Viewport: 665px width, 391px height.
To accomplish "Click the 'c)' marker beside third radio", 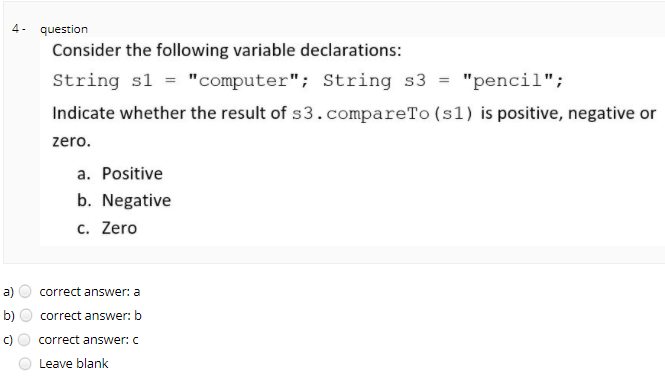I will click(8, 340).
